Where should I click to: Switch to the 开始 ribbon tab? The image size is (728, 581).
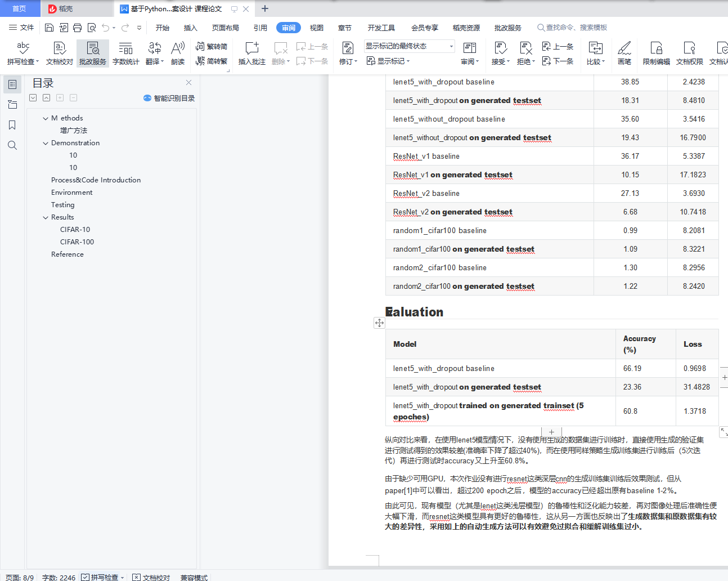pos(163,28)
